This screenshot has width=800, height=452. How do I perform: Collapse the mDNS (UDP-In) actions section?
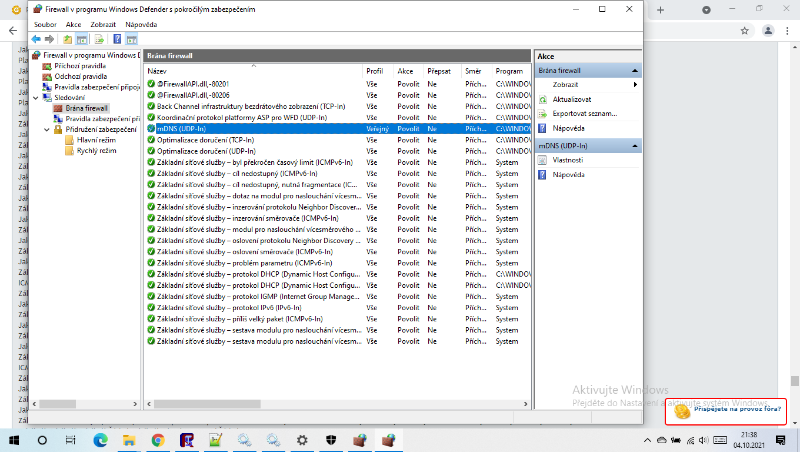point(635,146)
